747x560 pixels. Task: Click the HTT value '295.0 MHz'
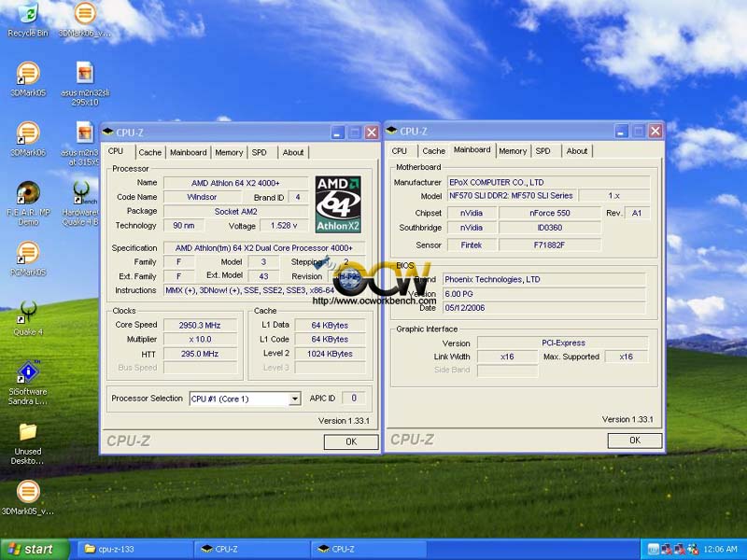[x=200, y=354]
